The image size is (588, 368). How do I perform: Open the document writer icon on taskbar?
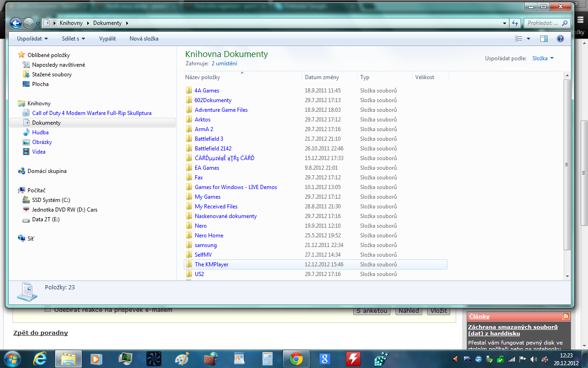click(239, 358)
